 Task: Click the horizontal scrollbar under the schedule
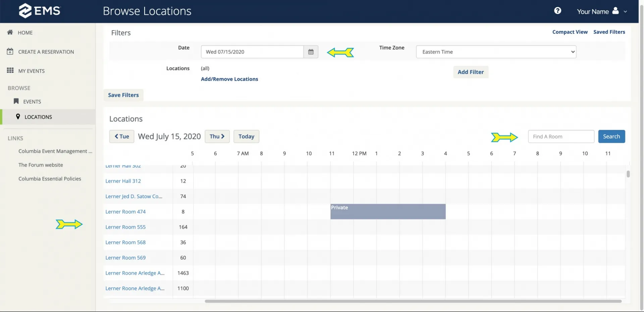pyautogui.click(x=413, y=301)
